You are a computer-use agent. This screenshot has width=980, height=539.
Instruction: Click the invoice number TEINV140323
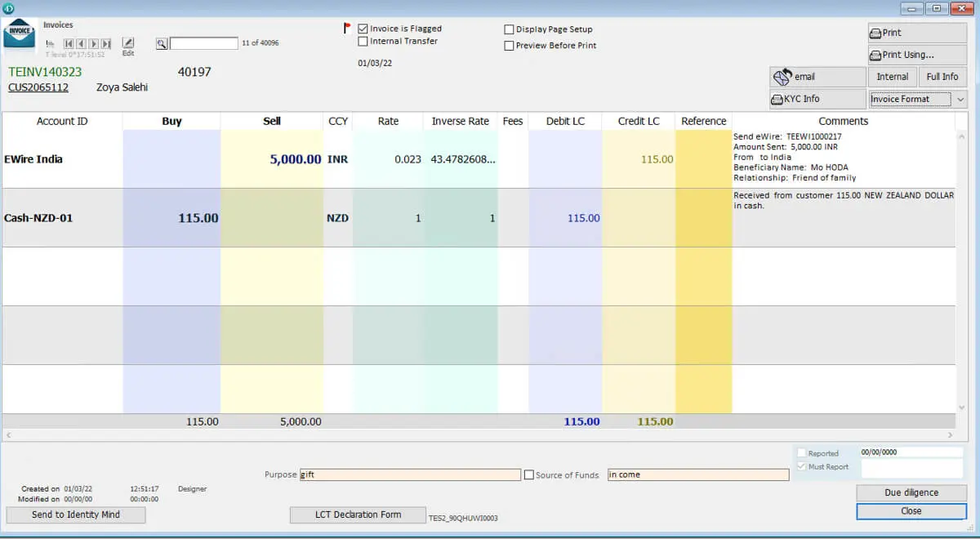click(x=45, y=72)
